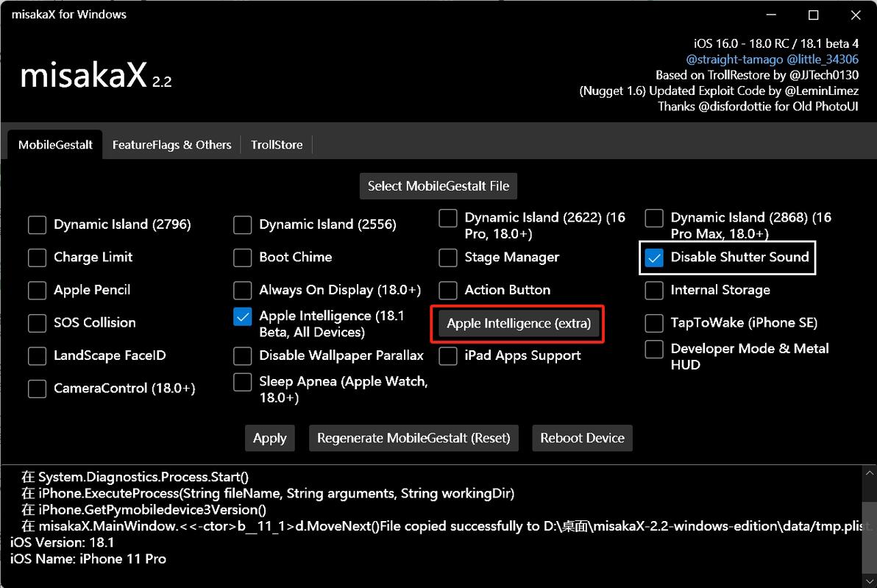Click the Reboot Device button
Image resolution: width=877 pixels, height=588 pixels.
582,438
